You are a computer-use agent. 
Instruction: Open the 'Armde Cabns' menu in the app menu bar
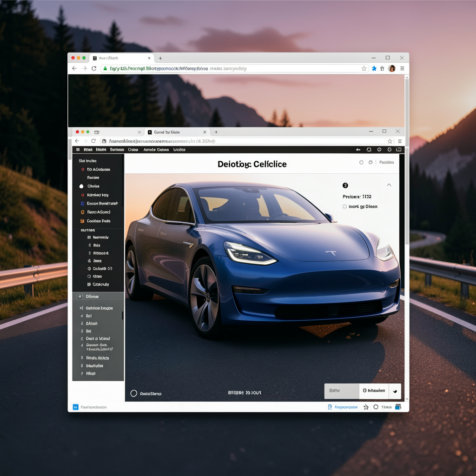[156, 150]
